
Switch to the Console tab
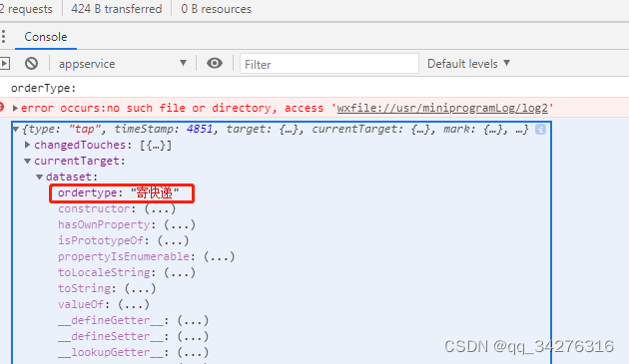point(46,37)
